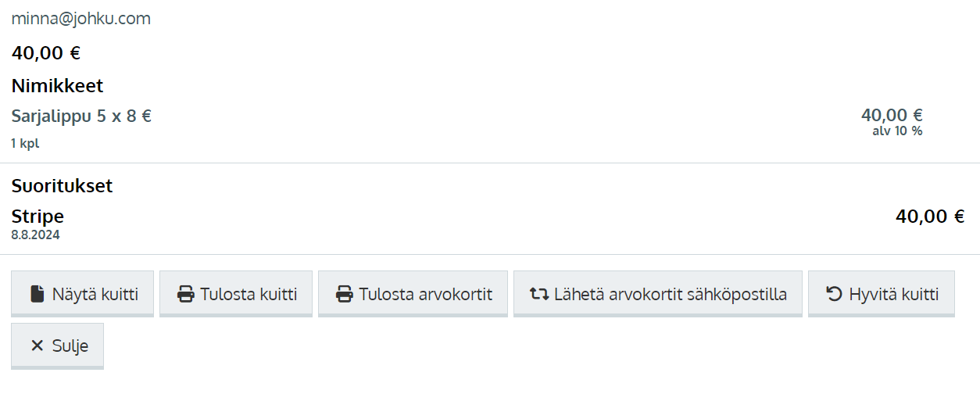
Task: Click the alv 10 % tax label
Action: [897, 131]
